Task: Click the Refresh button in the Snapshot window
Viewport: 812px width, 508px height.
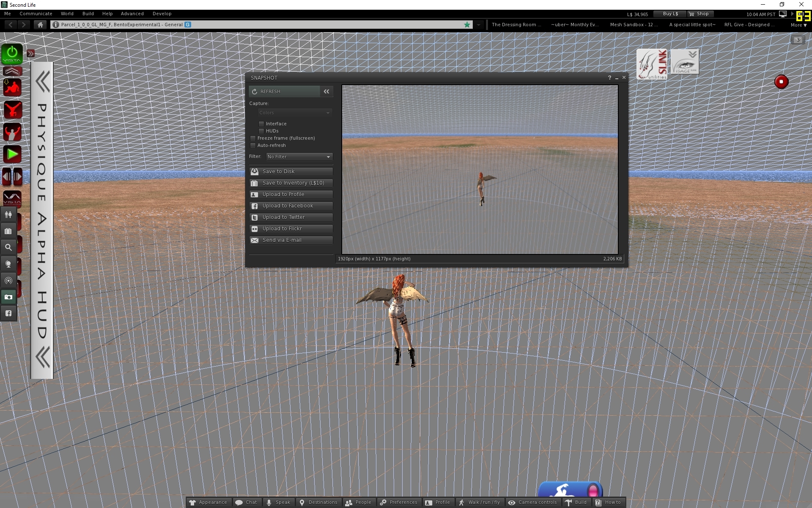Action: [x=284, y=91]
